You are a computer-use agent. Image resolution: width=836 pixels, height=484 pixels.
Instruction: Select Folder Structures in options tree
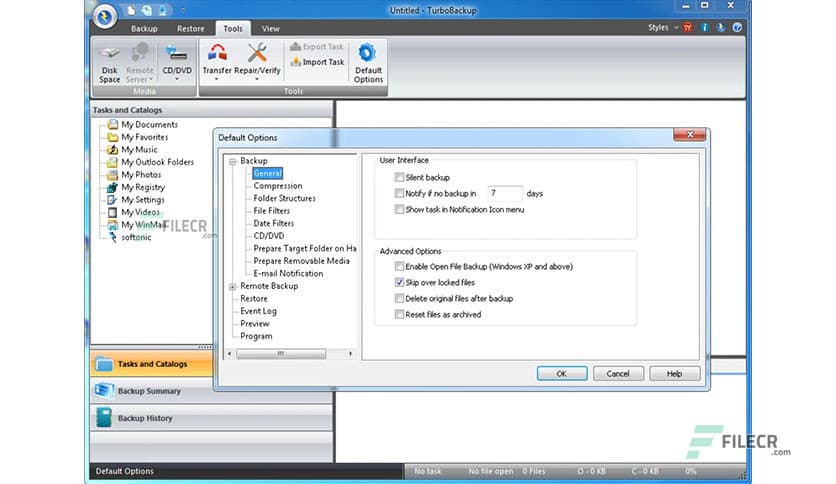pyautogui.click(x=284, y=198)
